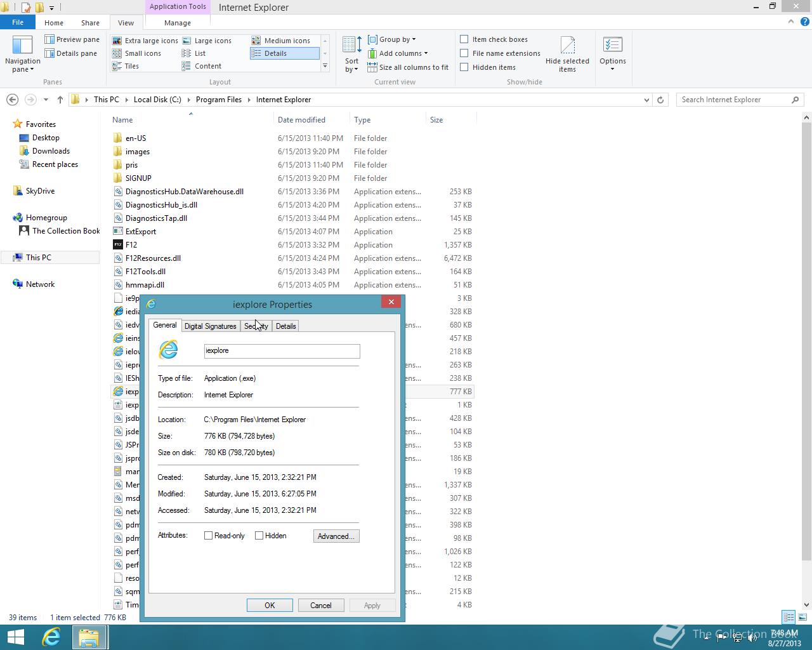
Task: Close the iexplore Properties dialog
Action: [391, 302]
